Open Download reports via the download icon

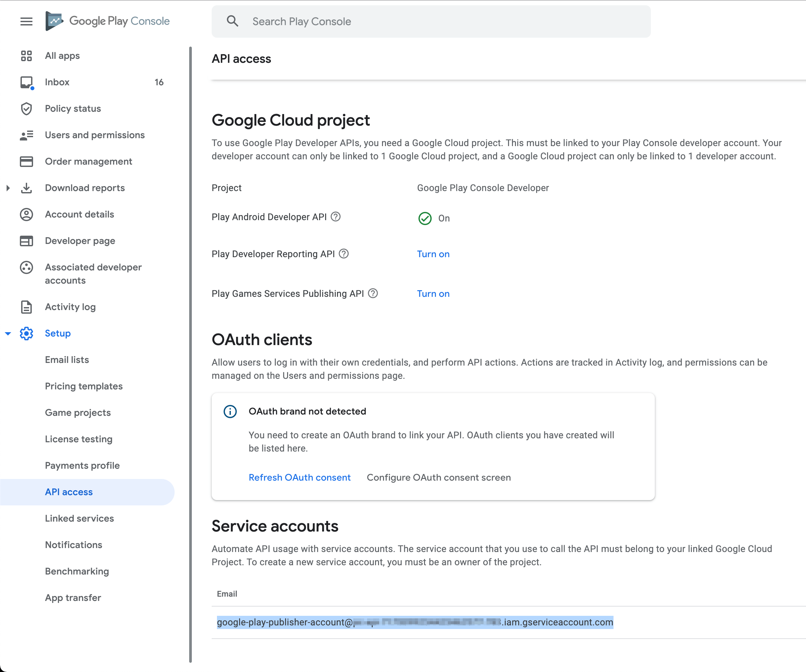pos(26,188)
